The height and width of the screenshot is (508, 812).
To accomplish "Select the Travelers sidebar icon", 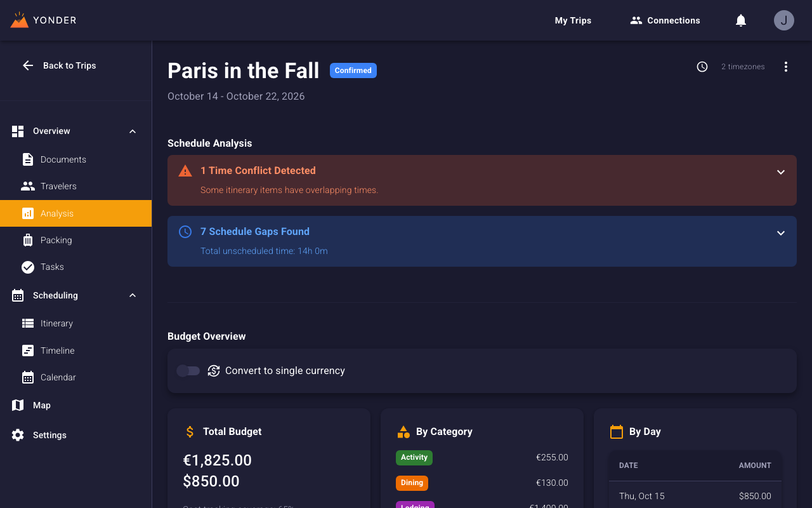I will 28,186.
